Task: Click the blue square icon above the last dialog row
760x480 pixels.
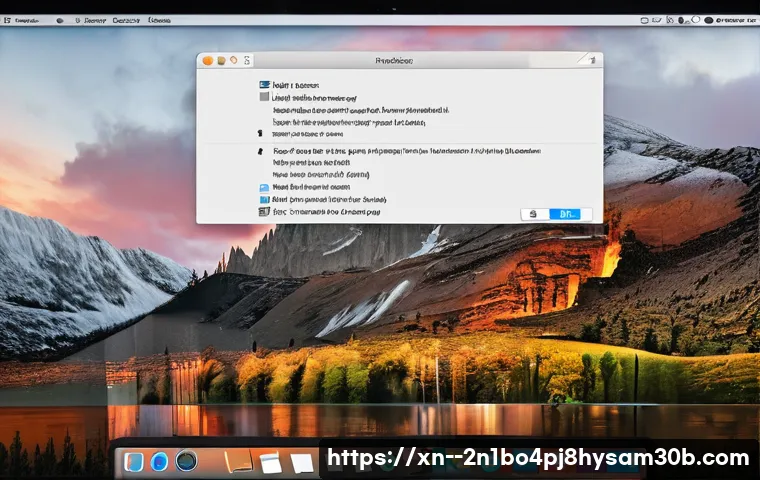Action: coord(265,199)
